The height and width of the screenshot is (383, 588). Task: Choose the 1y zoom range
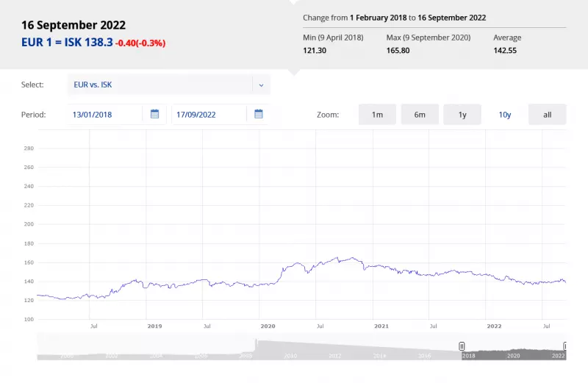pyautogui.click(x=462, y=115)
